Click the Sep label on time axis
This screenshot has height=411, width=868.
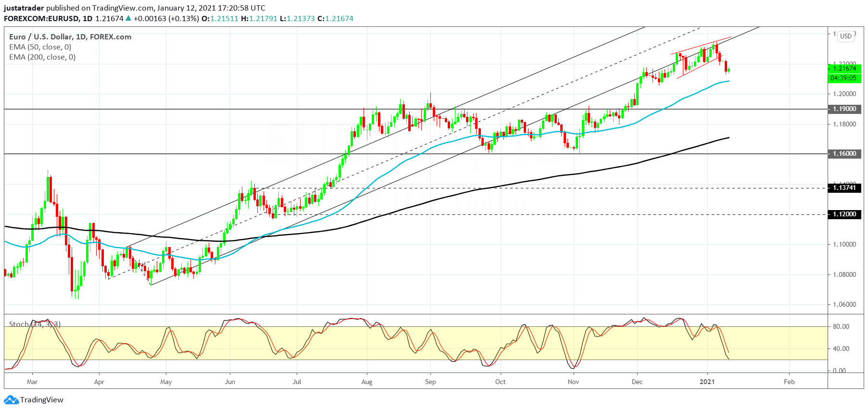[x=430, y=382]
